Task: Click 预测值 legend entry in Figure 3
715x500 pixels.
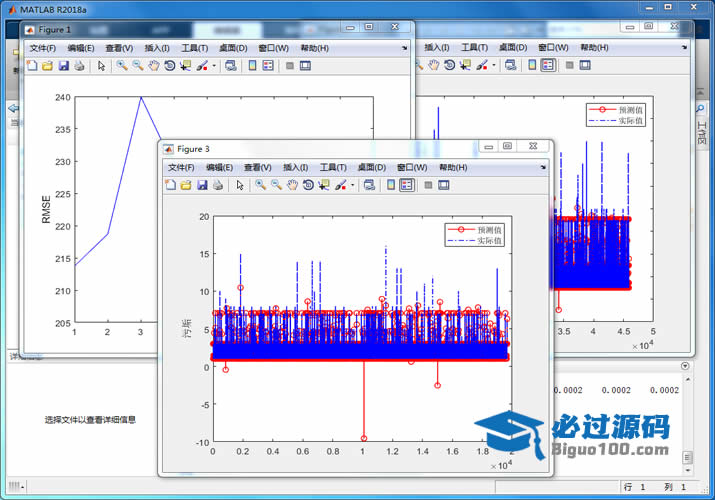Action: (489, 230)
